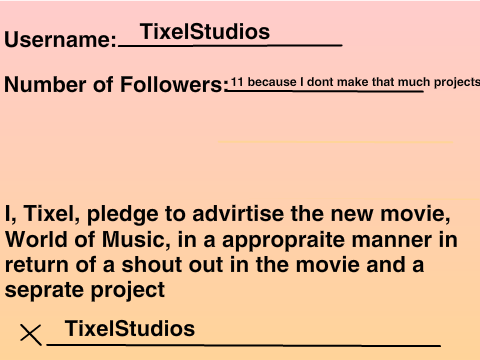Image resolution: width=480 pixels, height=360 pixels.
Task: Click the word 'appropraite' in the pledge
Action: pos(283,241)
